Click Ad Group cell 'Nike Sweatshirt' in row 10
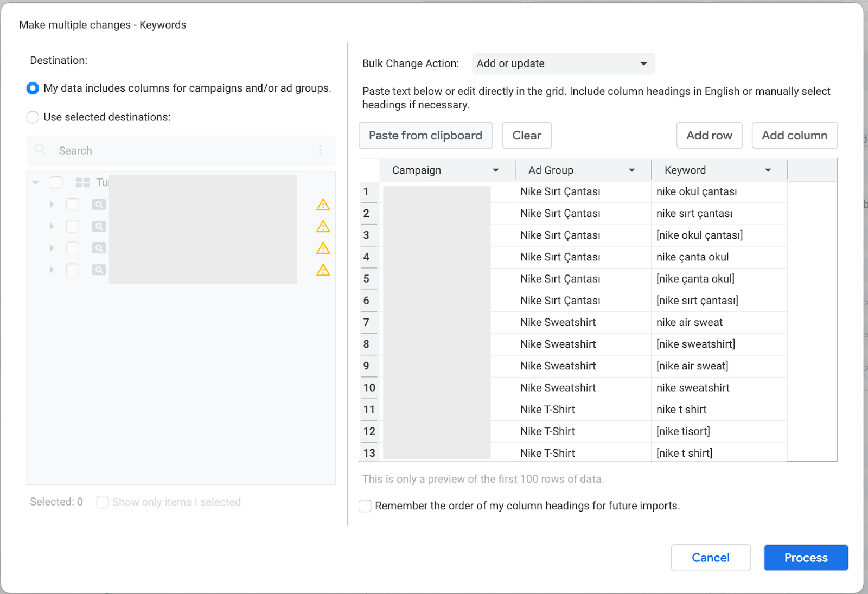The width and height of the screenshot is (868, 594). 583,388
